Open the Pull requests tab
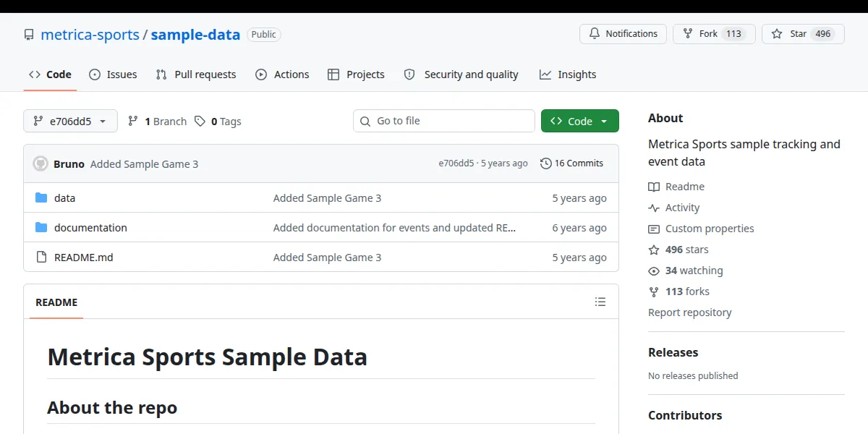The image size is (868, 434). click(x=196, y=75)
